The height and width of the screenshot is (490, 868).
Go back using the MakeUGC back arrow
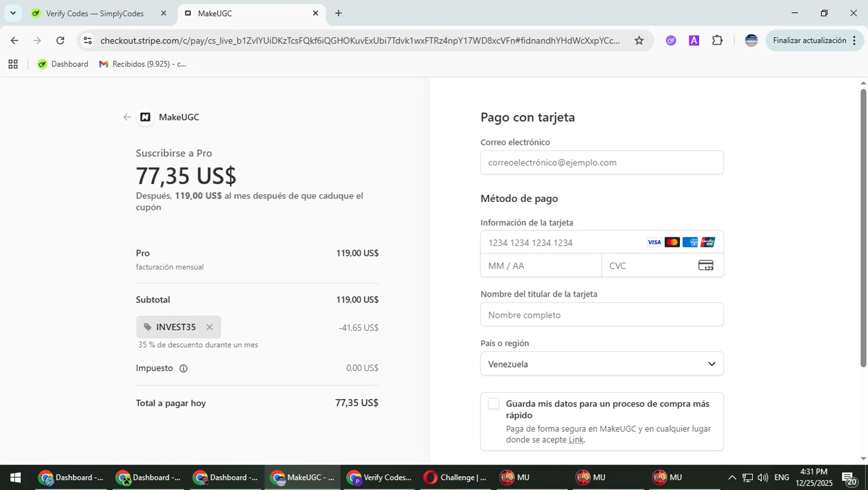click(127, 117)
